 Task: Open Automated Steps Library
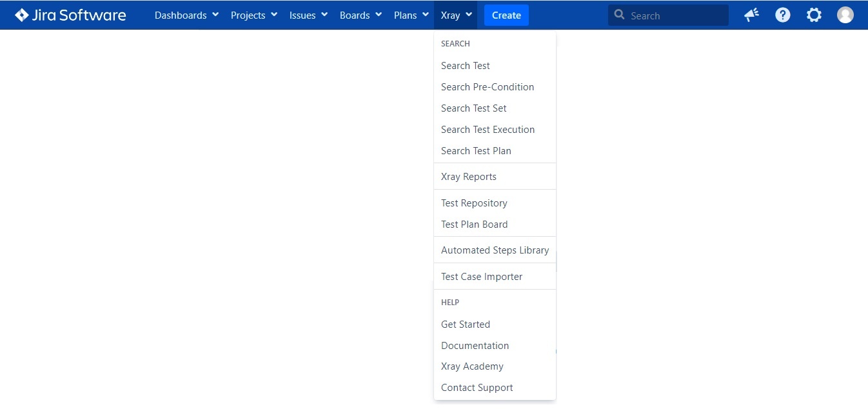(x=495, y=250)
